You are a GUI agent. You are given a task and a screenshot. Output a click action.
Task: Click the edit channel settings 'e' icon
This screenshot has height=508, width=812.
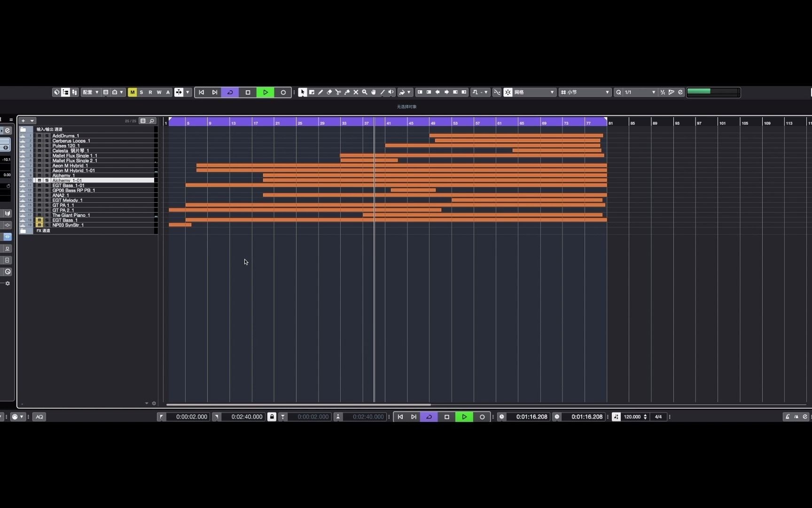click(8, 130)
